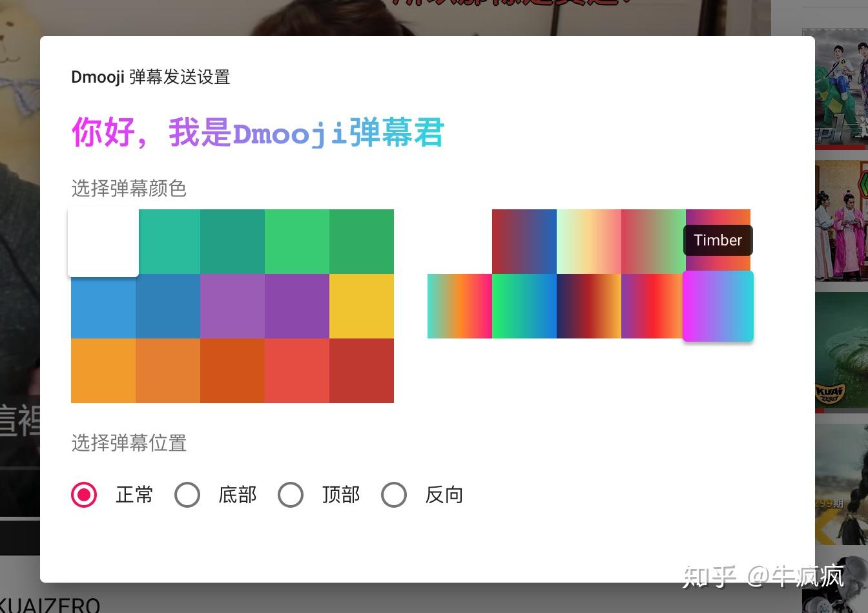Click the 选择弹幕位置 label
Image resolution: width=868 pixels, height=613 pixels.
coord(129,443)
